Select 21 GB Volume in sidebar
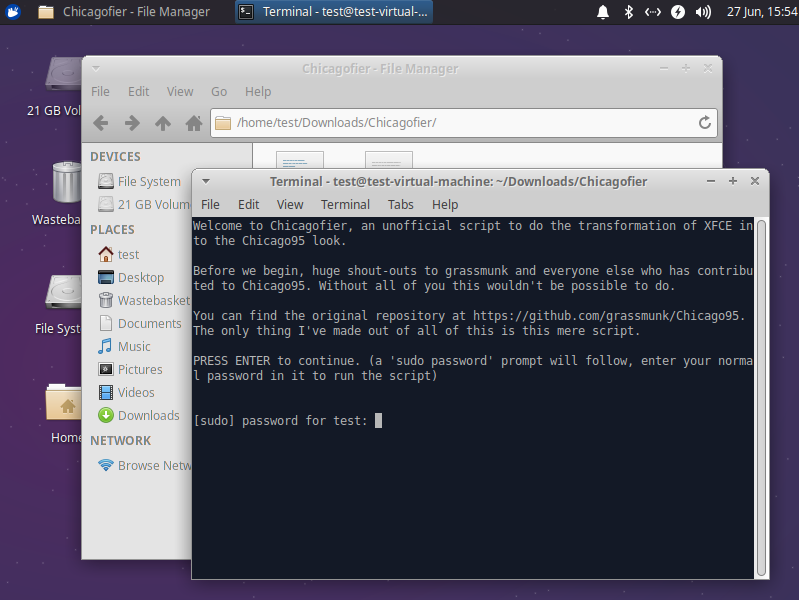The width and height of the screenshot is (799, 600). coord(144,204)
